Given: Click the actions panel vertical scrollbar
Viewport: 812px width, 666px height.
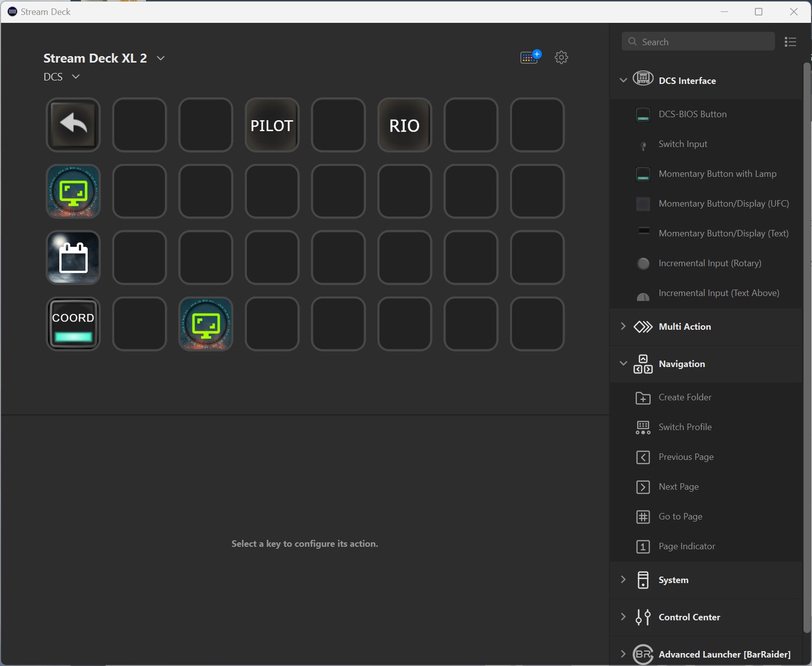Looking at the screenshot, I should pos(807,348).
